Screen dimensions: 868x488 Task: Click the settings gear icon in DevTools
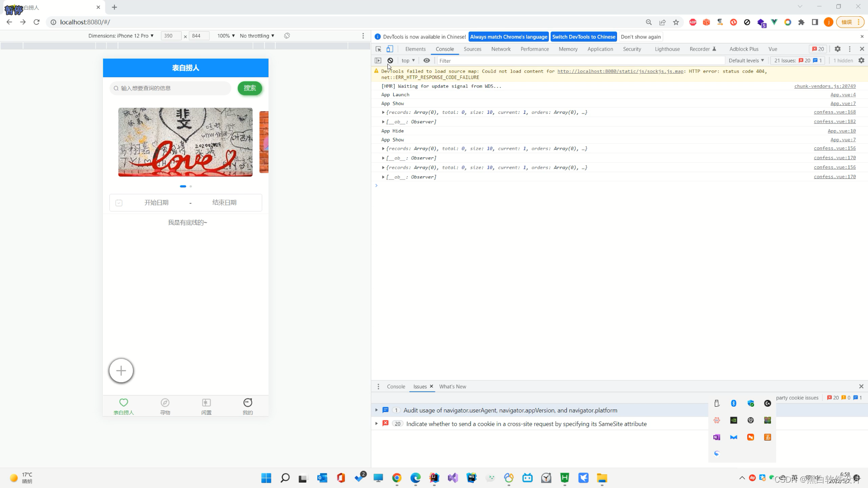(838, 49)
